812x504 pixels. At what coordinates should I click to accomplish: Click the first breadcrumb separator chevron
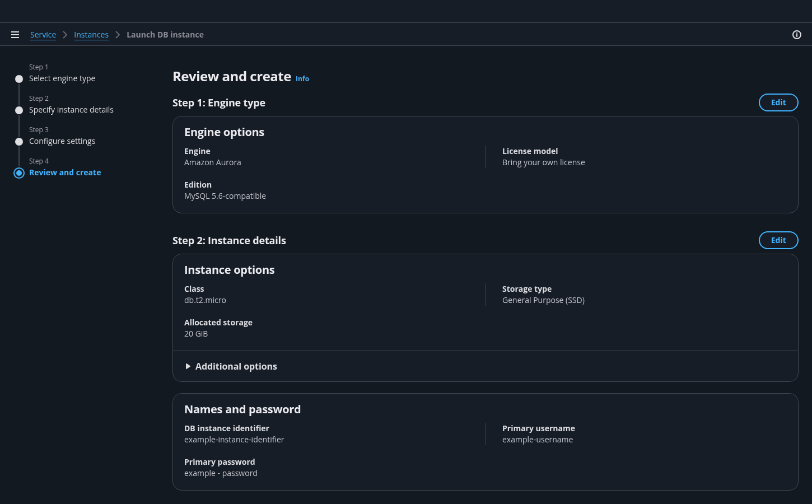click(x=65, y=35)
